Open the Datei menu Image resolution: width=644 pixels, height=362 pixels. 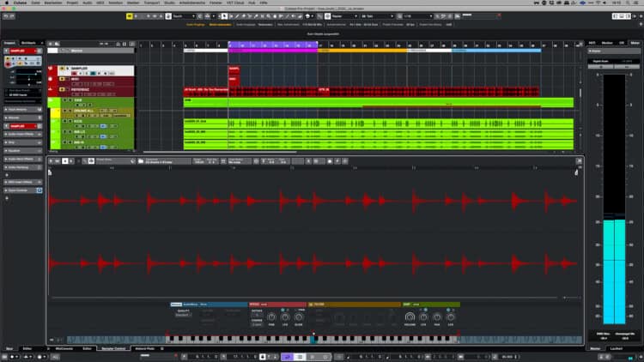pyautogui.click(x=36, y=3)
